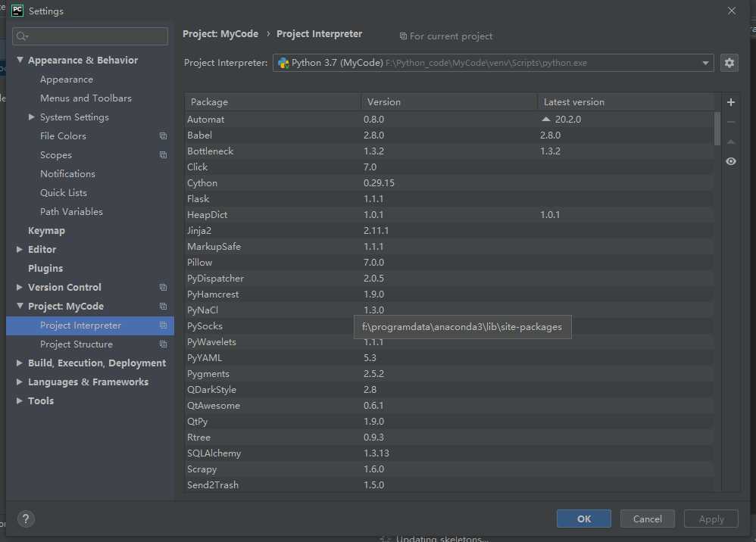Open the Scopes settings page

(56, 154)
